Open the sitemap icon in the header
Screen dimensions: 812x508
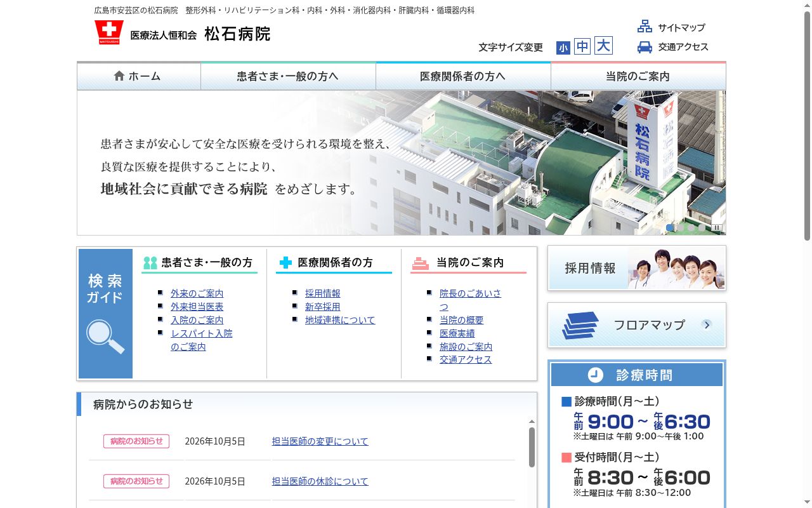645,27
